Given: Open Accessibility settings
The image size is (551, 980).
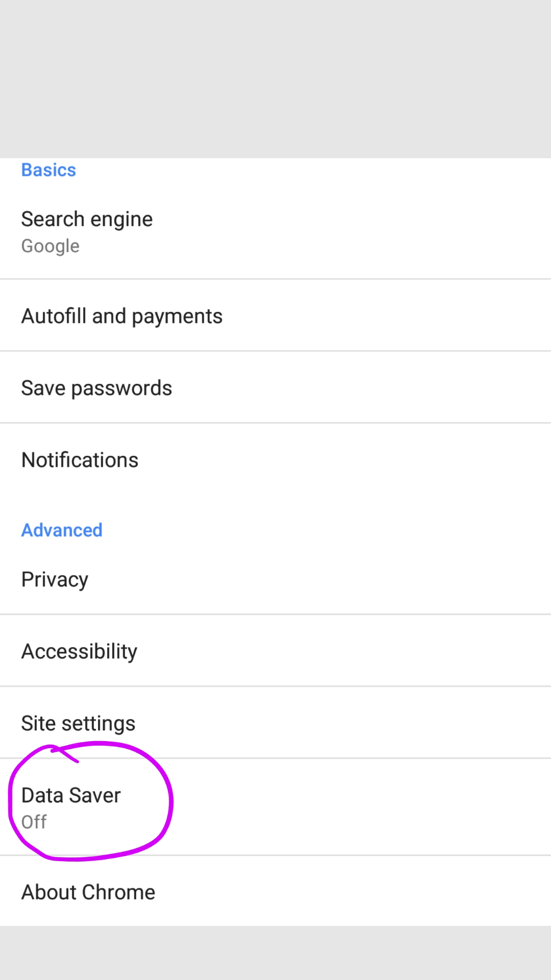Looking at the screenshot, I should [x=79, y=651].
